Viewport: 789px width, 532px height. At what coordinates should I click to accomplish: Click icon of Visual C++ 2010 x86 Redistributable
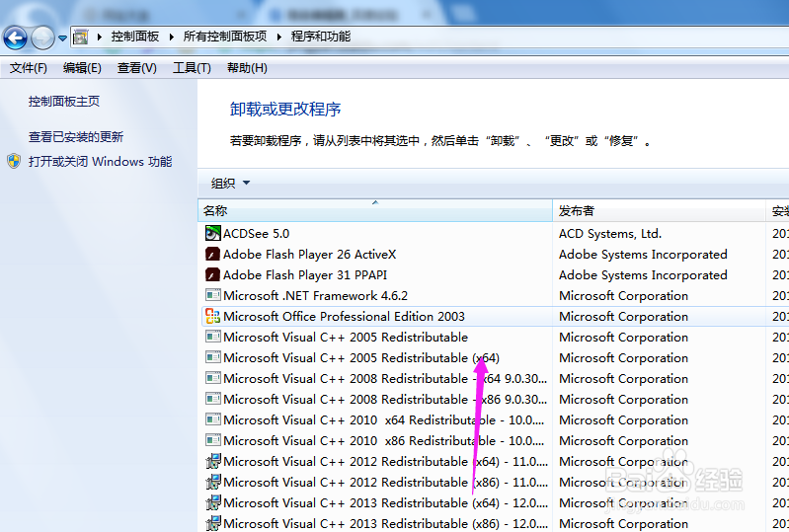(x=213, y=440)
